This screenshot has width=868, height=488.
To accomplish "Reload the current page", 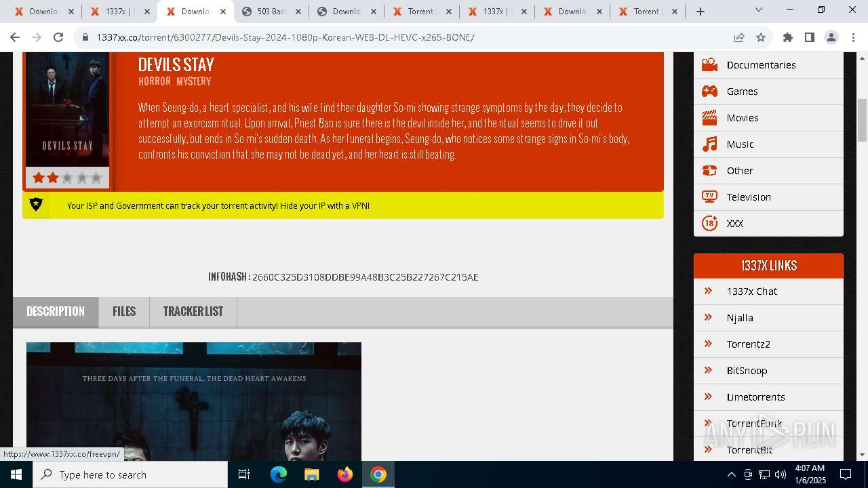I will 58,37.
